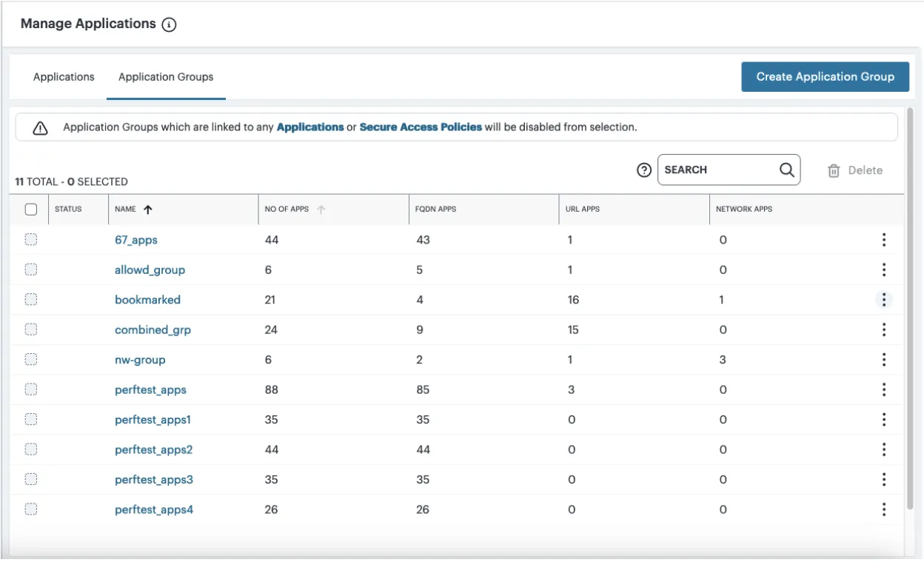
Task: Tick the checkbox for the combined_grp row
Action: click(31, 329)
